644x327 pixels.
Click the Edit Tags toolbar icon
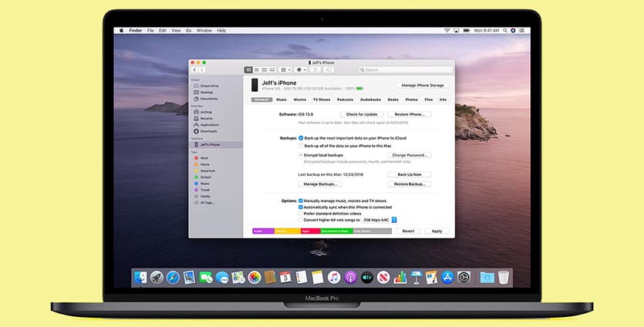pos(328,70)
